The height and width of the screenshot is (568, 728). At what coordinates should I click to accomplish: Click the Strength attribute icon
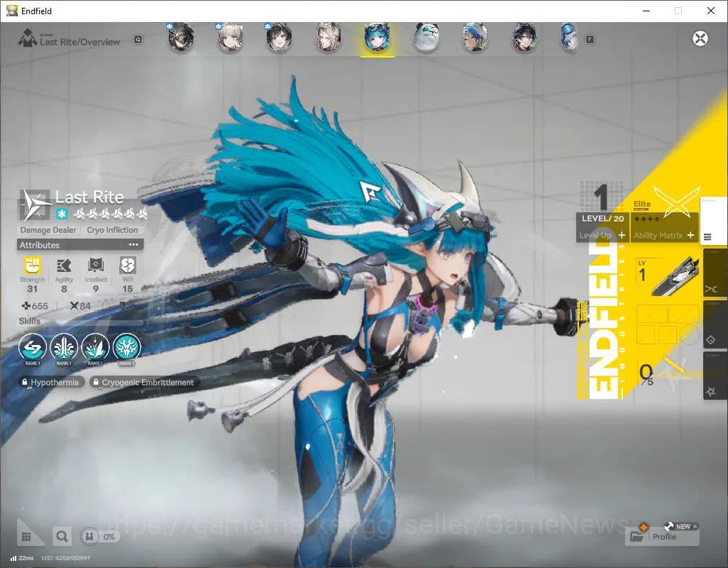pos(32,266)
